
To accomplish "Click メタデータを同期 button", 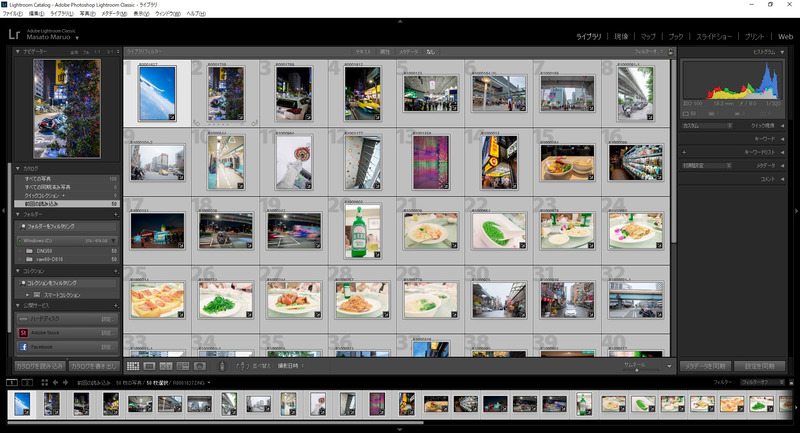I will pyautogui.click(x=705, y=366).
